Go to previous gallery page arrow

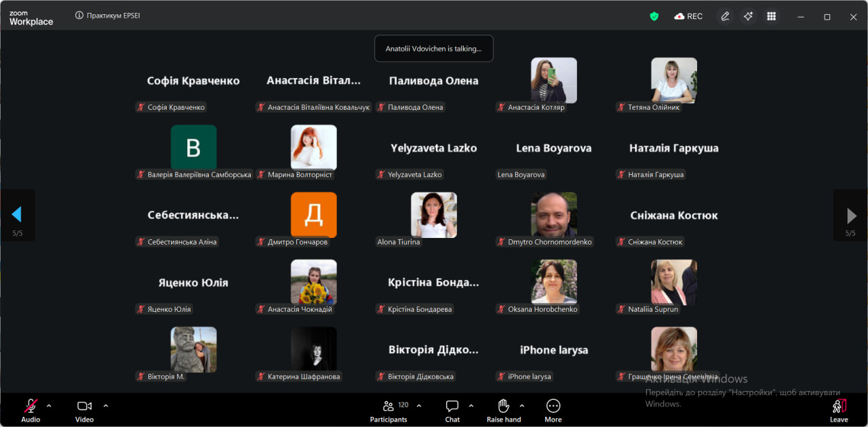17,215
